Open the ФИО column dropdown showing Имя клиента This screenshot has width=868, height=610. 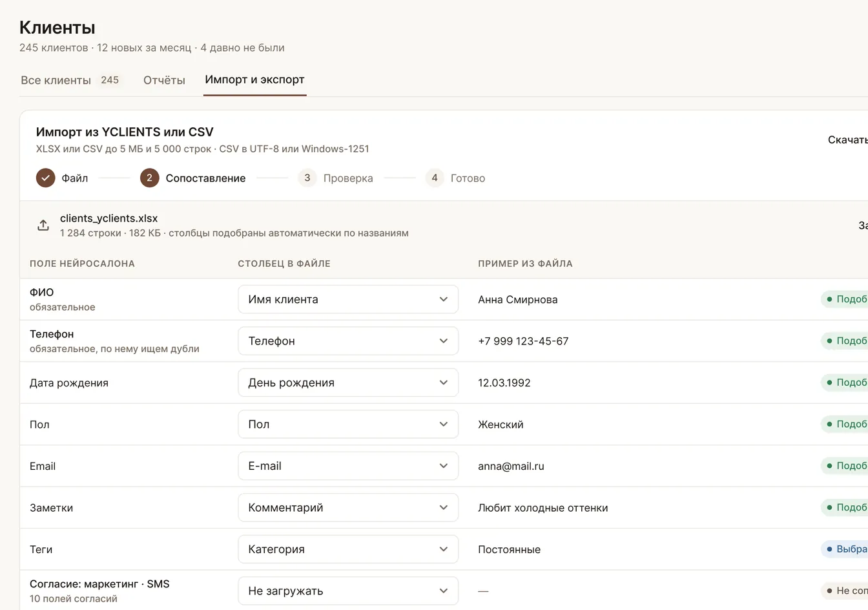pyautogui.click(x=348, y=299)
